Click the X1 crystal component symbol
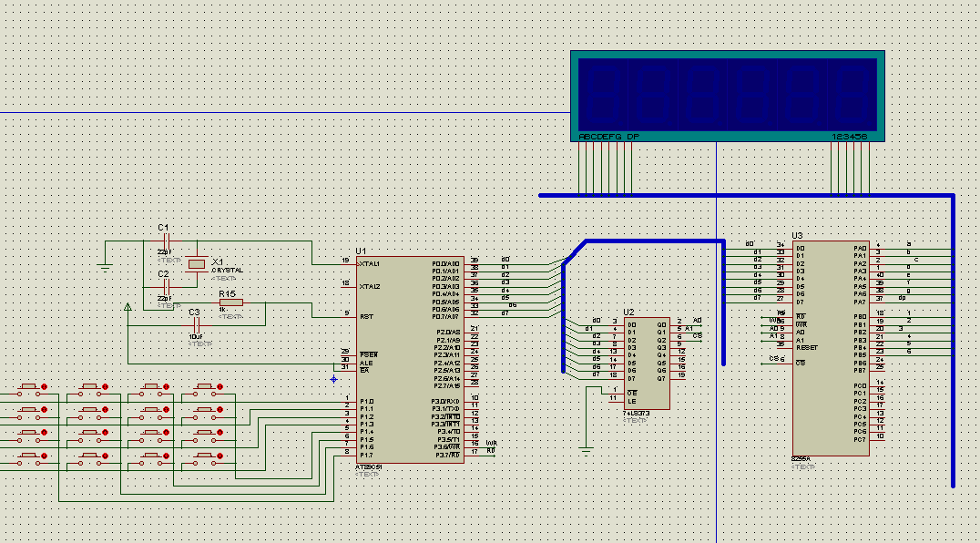The image size is (980, 543). coord(197,264)
